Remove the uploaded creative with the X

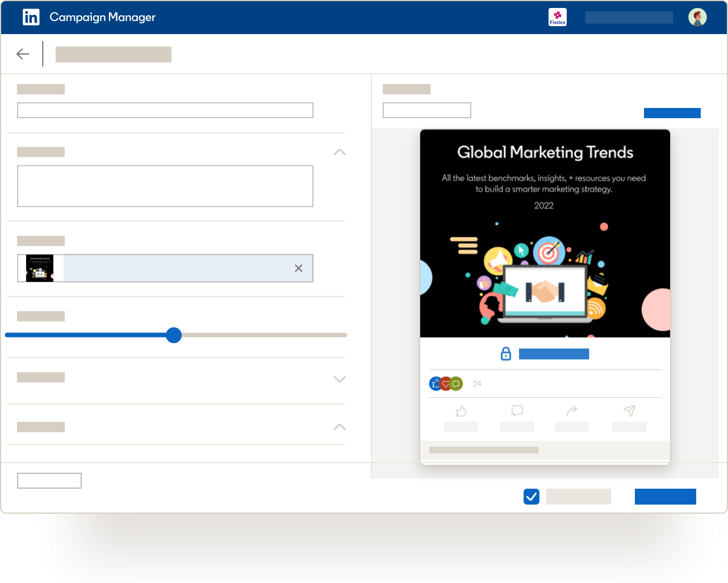click(x=299, y=268)
